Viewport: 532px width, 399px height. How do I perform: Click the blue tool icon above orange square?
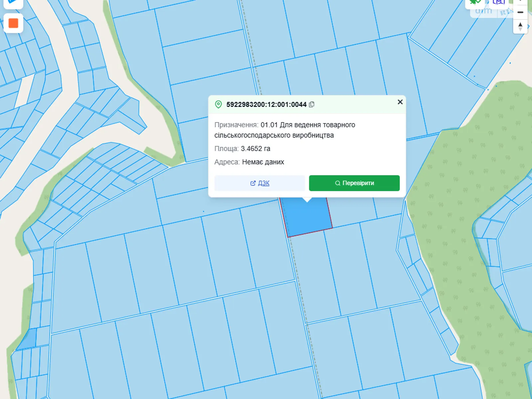(x=13, y=2)
